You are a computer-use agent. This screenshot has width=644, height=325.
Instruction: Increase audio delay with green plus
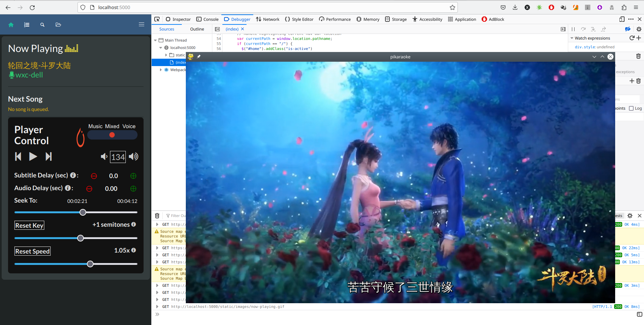coord(133,188)
